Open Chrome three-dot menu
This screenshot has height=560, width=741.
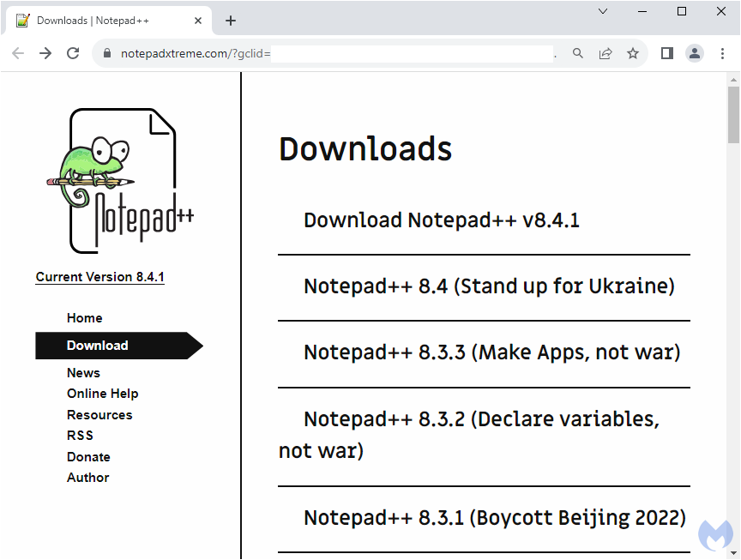[x=722, y=53]
